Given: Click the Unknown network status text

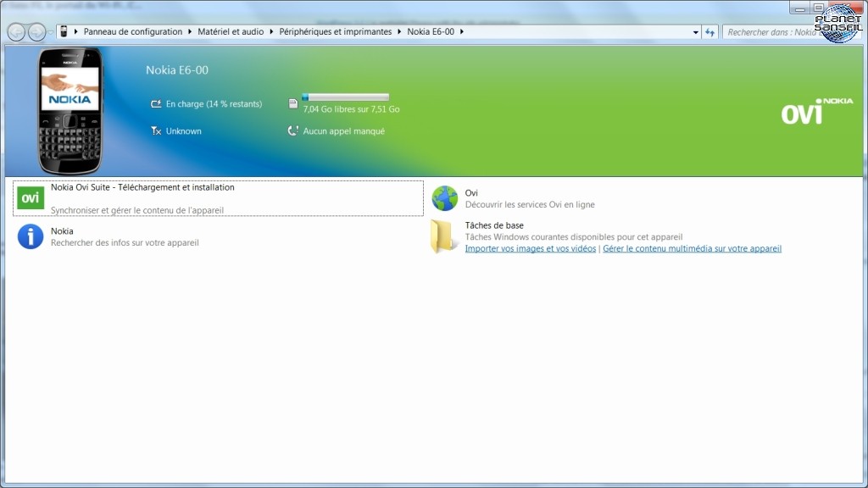Looking at the screenshot, I should [x=184, y=131].
